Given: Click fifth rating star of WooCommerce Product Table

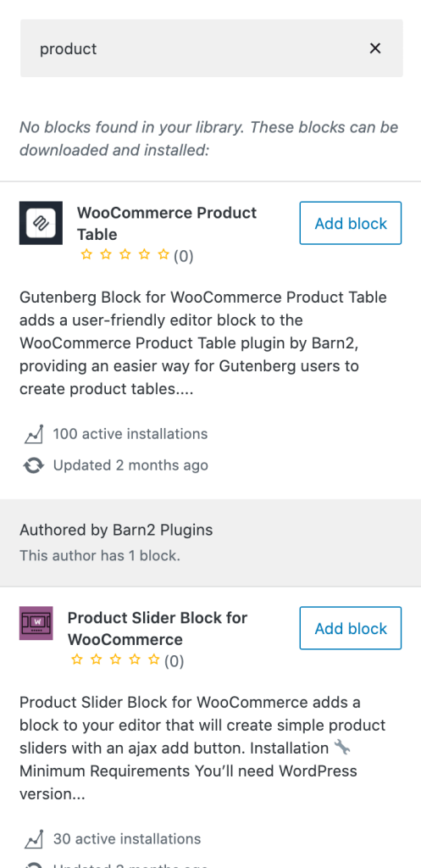Looking at the screenshot, I should [163, 254].
